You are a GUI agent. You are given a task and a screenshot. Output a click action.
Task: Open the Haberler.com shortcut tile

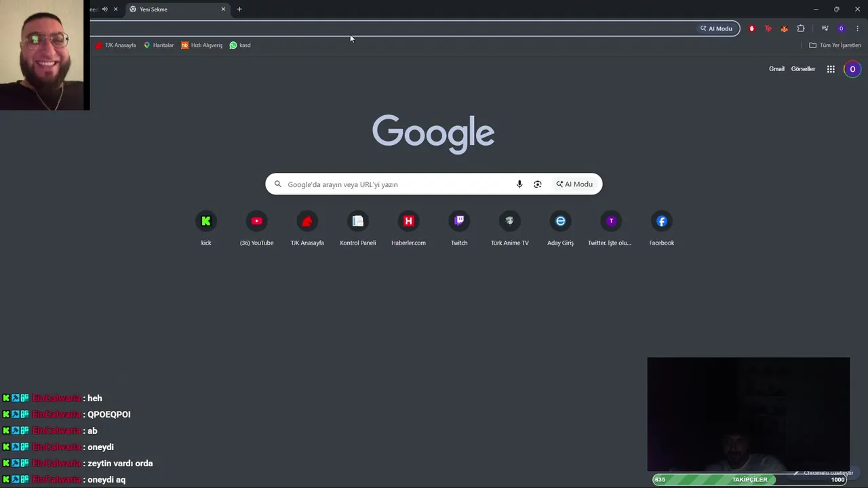[x=408, y=228]
